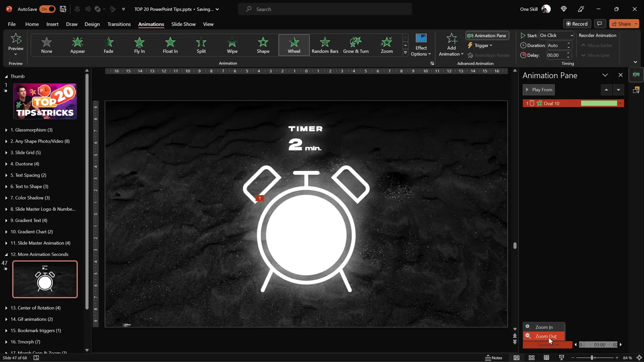Expand the 13. Center of Rotation section
Image resolution: width=644 pixels, height=362 pixels.
click(x=6, y=308)
